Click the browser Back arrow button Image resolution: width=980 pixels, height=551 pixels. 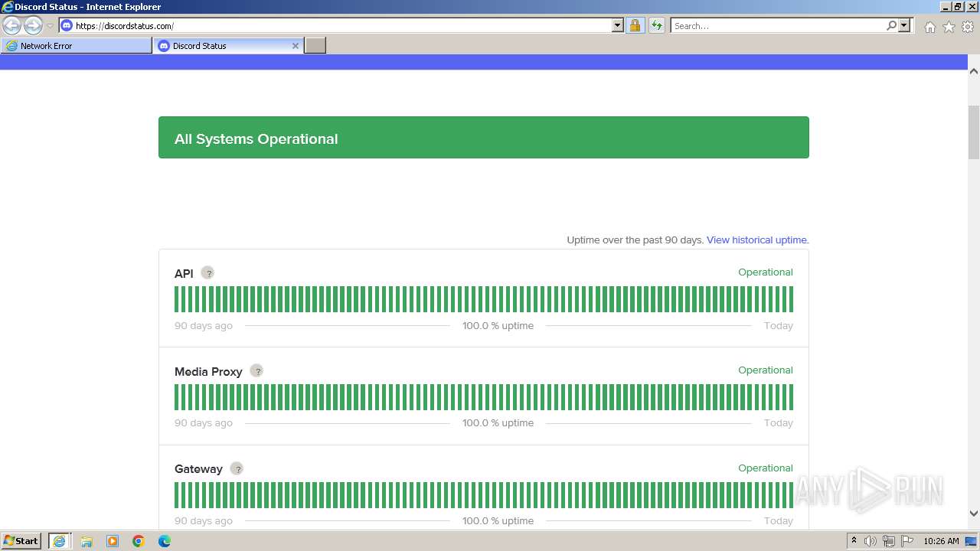12,25
